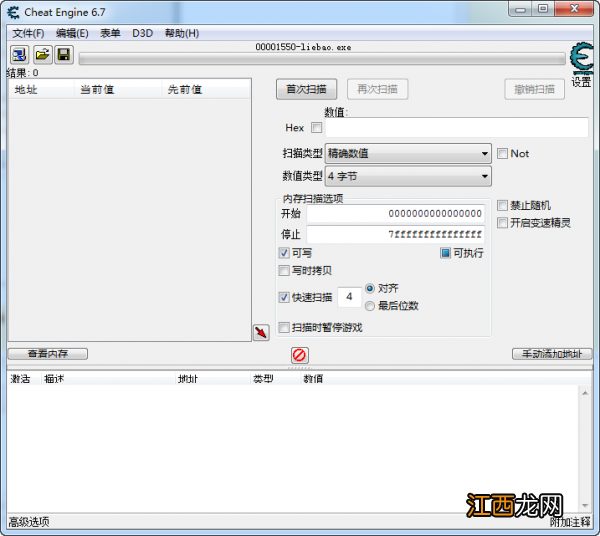The image size is (600, 536).
Task: Enable the Not checkbox
Action: tap(502, 154)
